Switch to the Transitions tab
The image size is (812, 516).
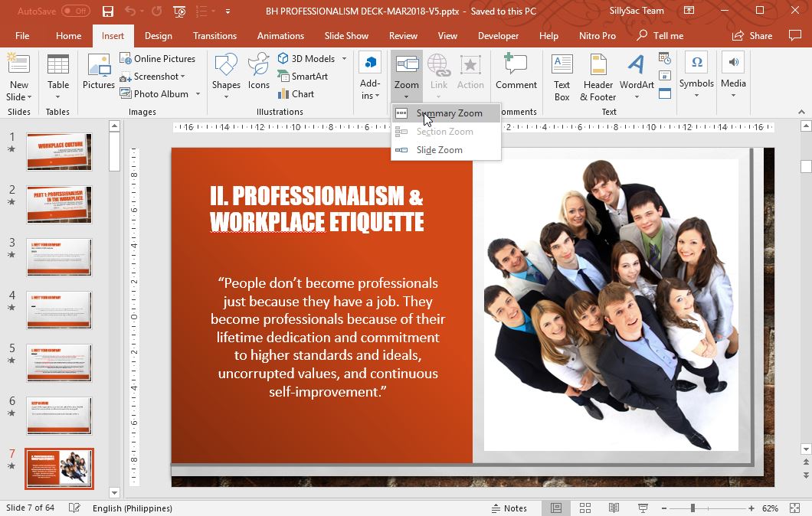(x=214, y=36)
